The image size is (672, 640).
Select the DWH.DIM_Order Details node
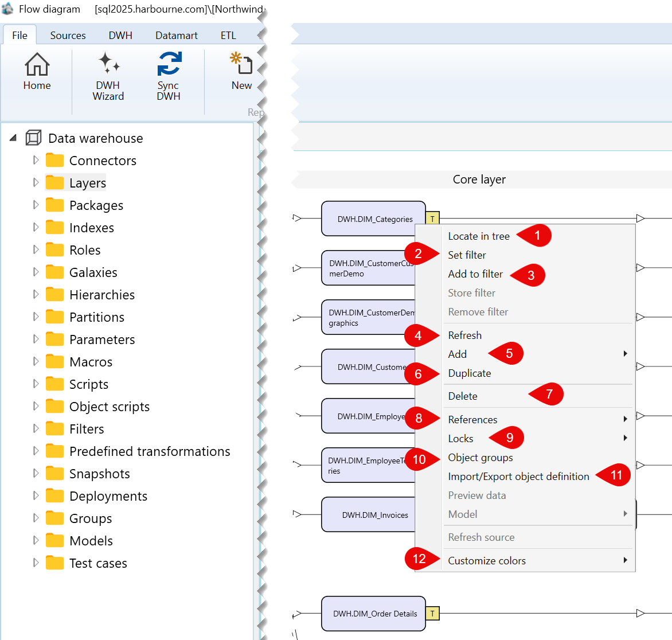(373, 614)
